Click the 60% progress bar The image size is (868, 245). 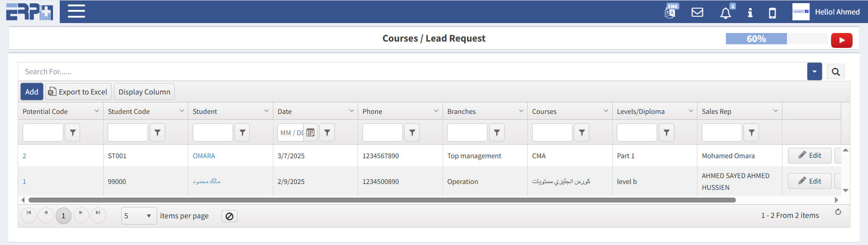coord(756,39)
